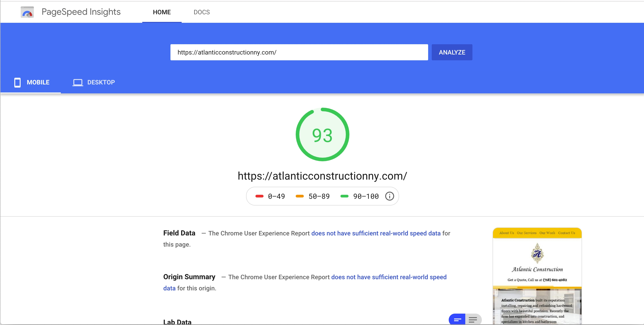Click the mobile phone icon
The height and width of the screenshot is (325, 644).
click(17, 82)
